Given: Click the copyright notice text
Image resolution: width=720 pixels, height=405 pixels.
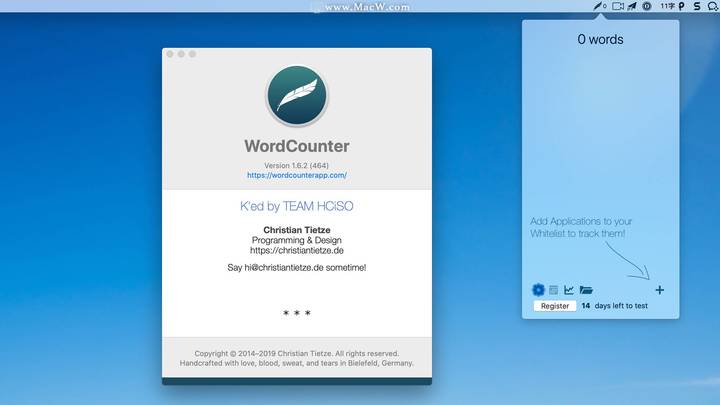Looking at the screenshot, I should (297, 358).
